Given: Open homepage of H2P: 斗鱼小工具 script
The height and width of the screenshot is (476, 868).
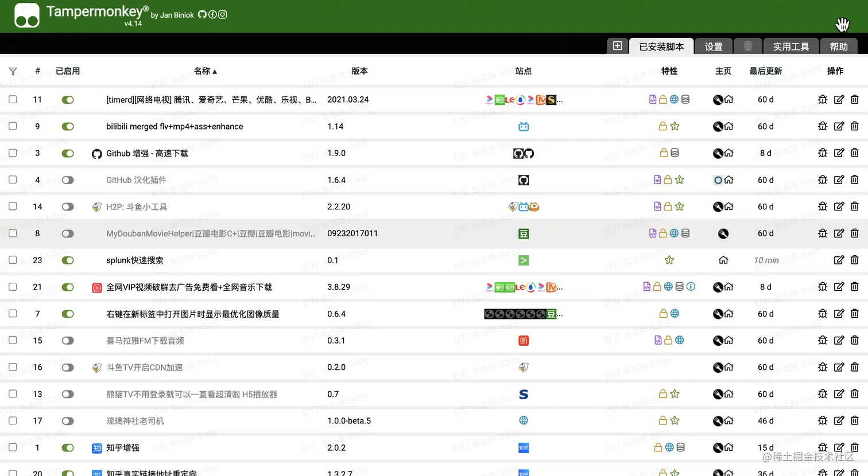Looking at the screenshot, I should tap(728, 206).
